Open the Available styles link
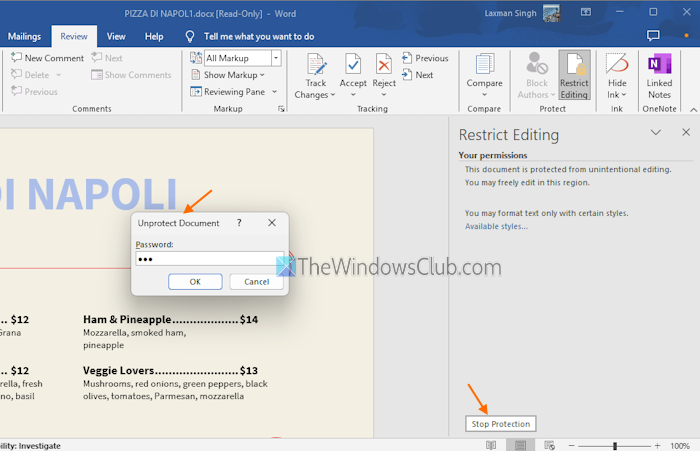The image size is (700, 451). [496, 226]
